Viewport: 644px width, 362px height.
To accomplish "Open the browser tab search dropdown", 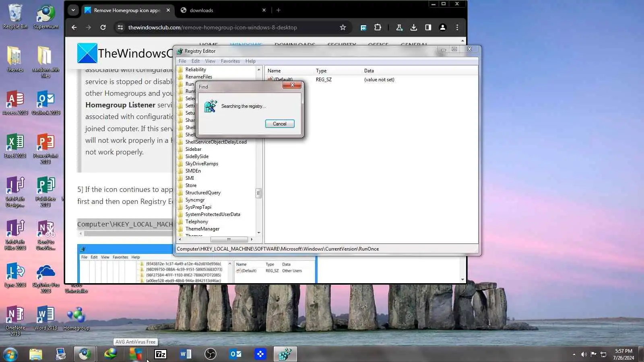I will point(73,10).
